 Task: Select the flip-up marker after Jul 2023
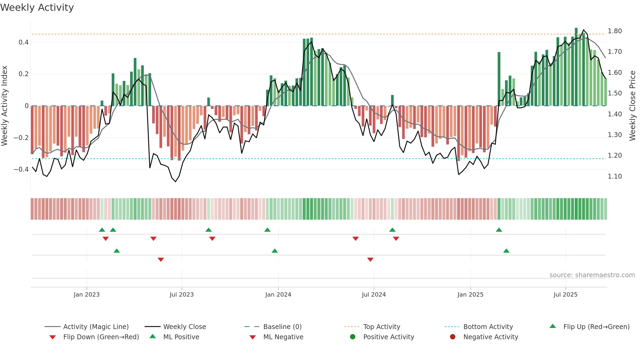pyautogui.click(x=208, y=230)
